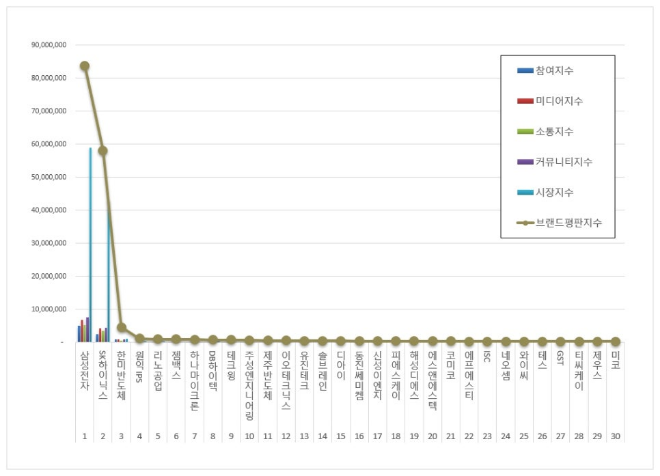Click the 삼성전자 x-axis category label
Viewport: 660px width, 476px height.
(x=85, y=368)
